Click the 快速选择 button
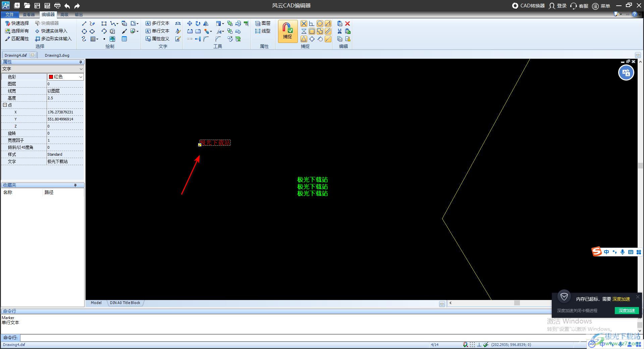Screen dimensions: 644x349 (17, 23)
